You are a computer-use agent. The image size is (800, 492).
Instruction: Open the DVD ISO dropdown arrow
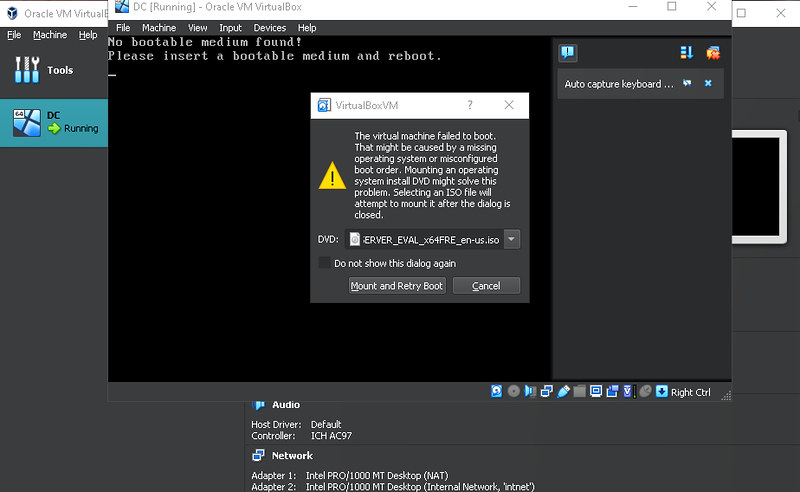click(x=511, y=239)
